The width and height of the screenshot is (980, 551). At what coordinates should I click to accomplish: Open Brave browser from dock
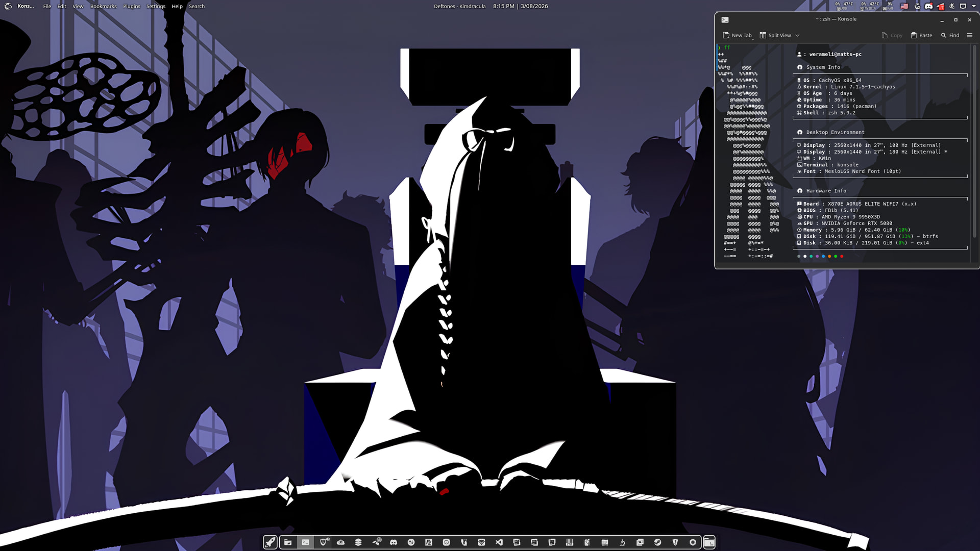(323, 542)
